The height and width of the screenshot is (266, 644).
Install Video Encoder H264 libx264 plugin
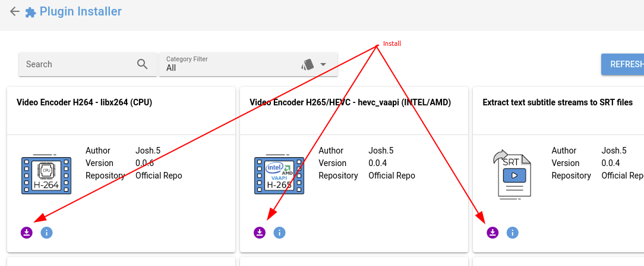click(27, 233)
